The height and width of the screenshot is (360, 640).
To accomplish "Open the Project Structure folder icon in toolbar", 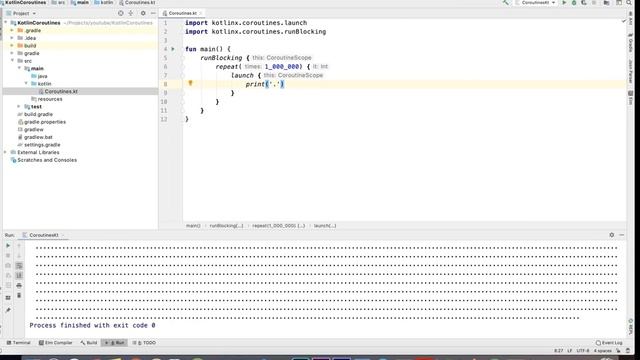I will 607,2.
